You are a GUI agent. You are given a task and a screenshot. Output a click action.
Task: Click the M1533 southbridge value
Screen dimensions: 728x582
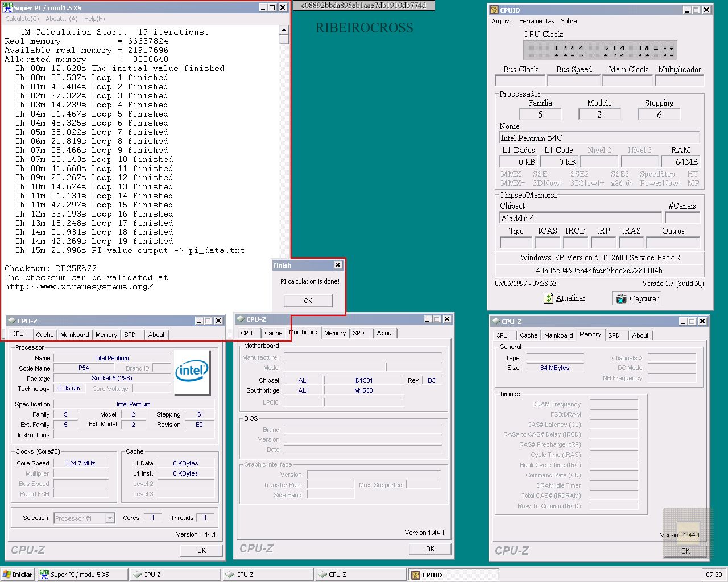pos(363,390)
